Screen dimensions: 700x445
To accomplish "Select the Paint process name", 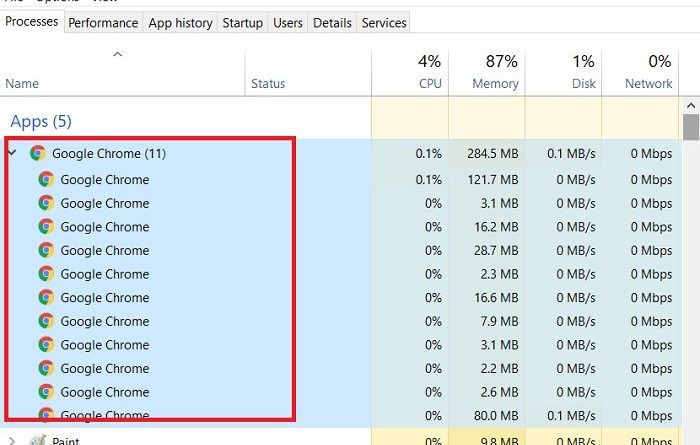I will [65, 441].
